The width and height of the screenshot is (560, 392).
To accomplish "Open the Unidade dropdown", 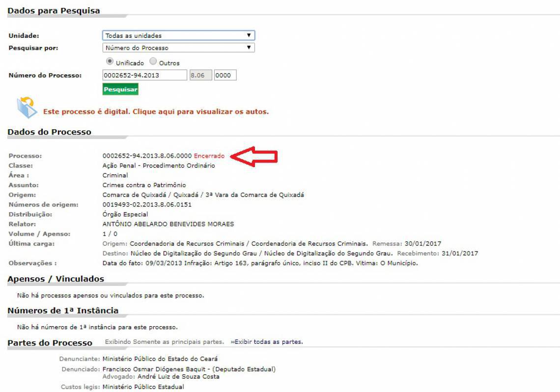I will pyautogui.click(x=178, y=35).
